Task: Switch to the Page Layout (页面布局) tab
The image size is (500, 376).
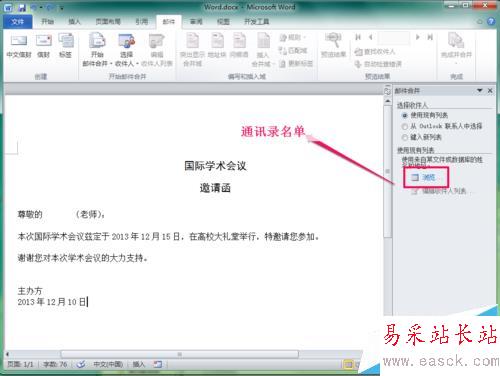Action: [x=108, y=22]
